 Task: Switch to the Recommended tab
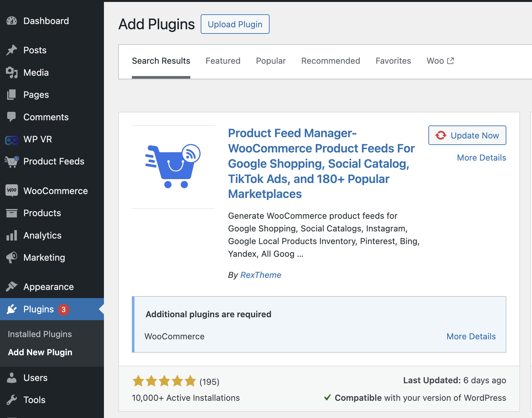331,61
